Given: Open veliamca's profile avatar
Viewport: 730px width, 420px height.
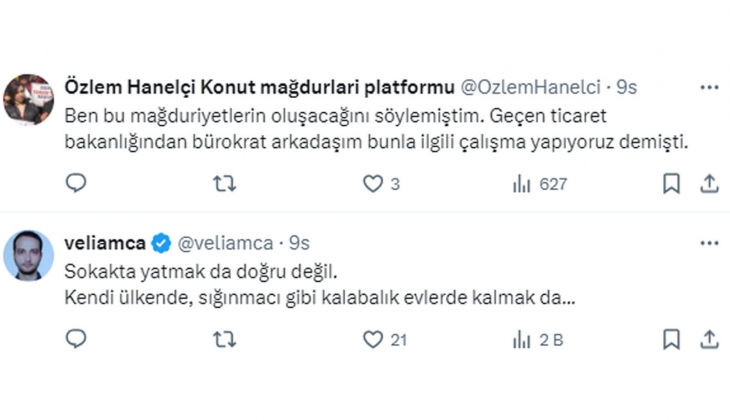Looking at the screenshot, I should [x=28, y=255].
